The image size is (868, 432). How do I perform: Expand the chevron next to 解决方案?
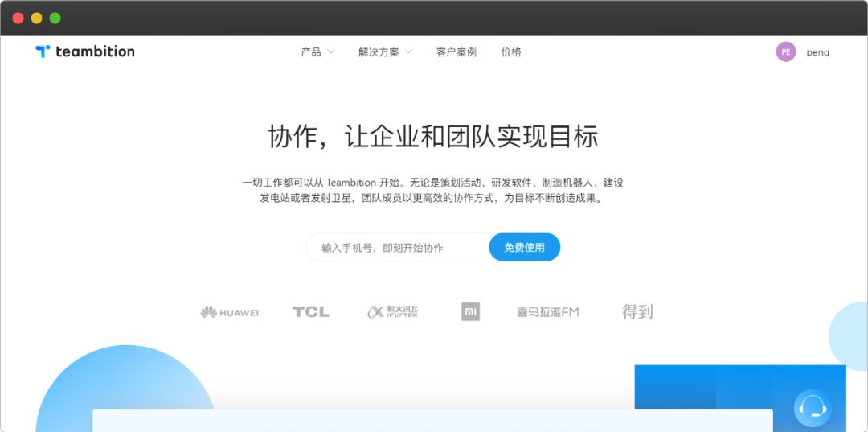click(408, 52)
